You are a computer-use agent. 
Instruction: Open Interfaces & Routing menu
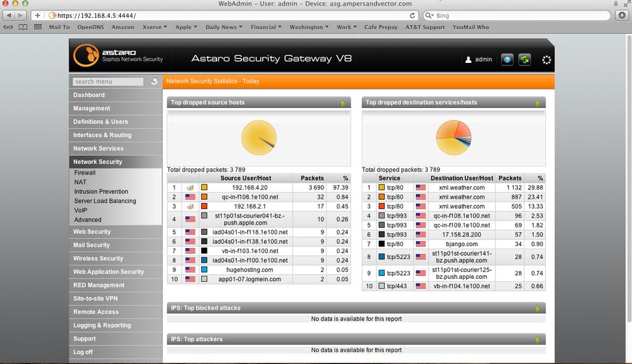click(x=115, y=134)
